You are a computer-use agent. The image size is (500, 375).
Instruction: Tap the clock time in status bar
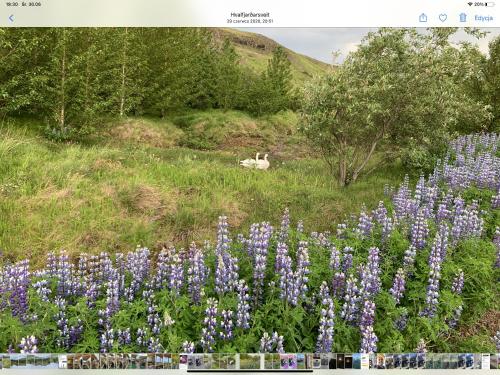click(x=12, y=4)
